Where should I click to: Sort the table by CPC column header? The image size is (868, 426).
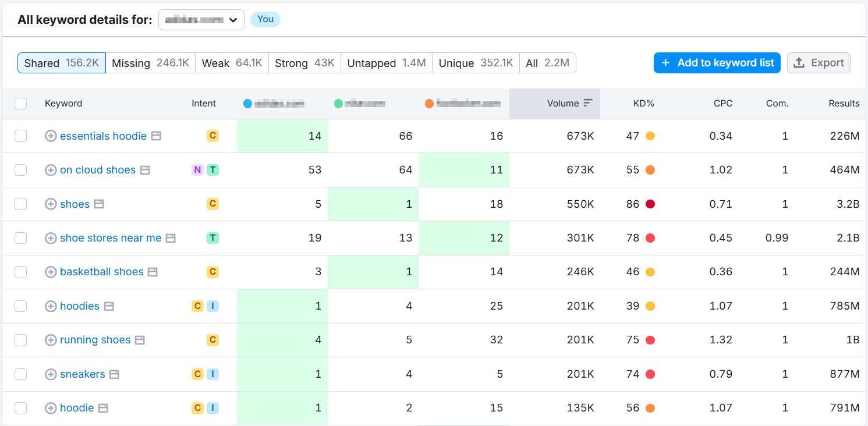click(x=722, y=104)
